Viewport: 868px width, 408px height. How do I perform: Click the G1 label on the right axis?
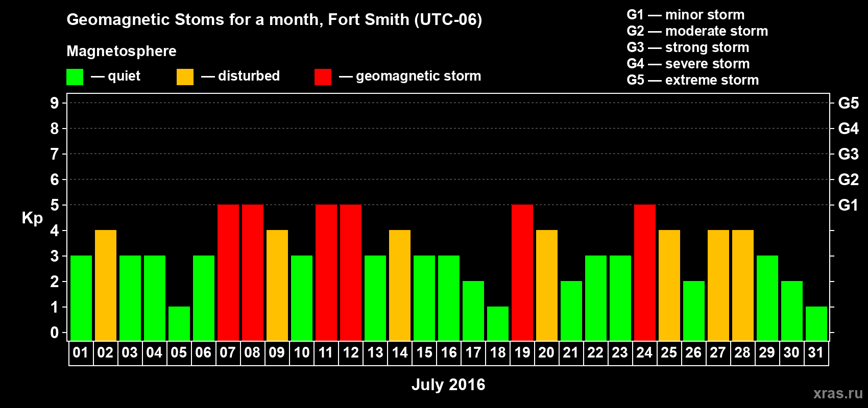(849, 205)
